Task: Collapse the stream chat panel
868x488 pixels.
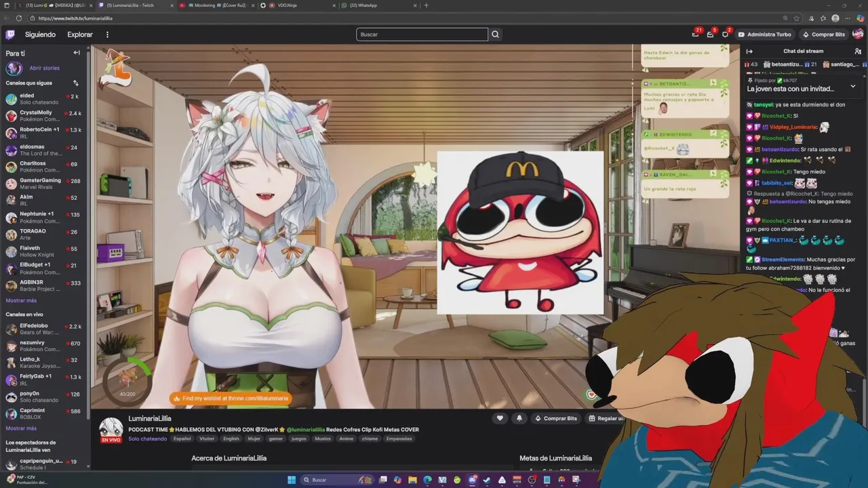Action: point(749,52)
